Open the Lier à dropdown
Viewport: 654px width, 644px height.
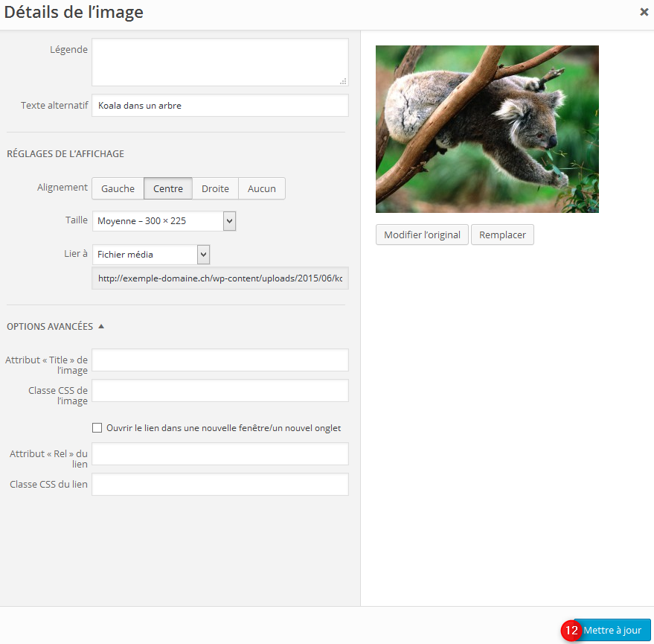pyautogui.click(x=151, y=255)
